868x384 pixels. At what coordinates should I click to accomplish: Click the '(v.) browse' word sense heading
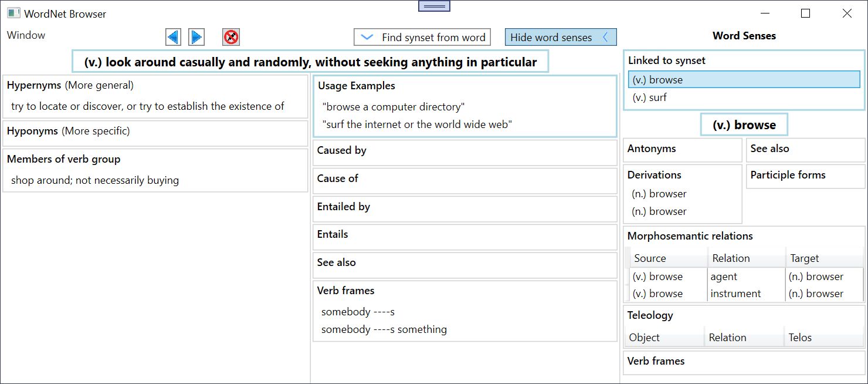point(744,124)
